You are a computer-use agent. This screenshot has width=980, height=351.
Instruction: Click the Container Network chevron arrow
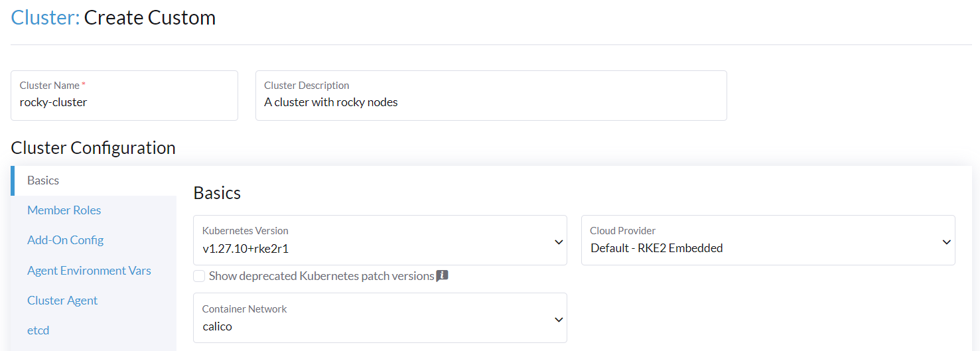(559, 320)
